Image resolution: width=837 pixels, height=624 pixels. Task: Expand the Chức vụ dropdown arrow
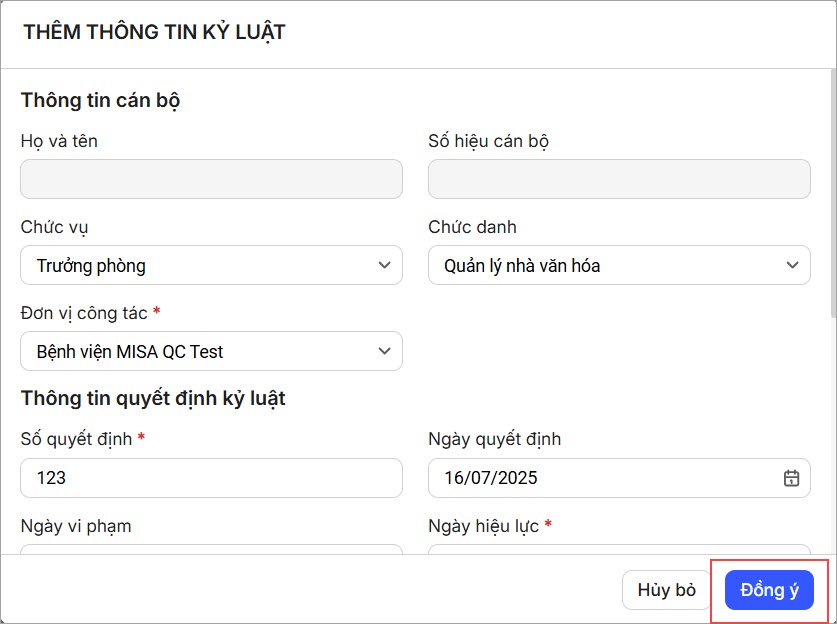coord(384,265)
